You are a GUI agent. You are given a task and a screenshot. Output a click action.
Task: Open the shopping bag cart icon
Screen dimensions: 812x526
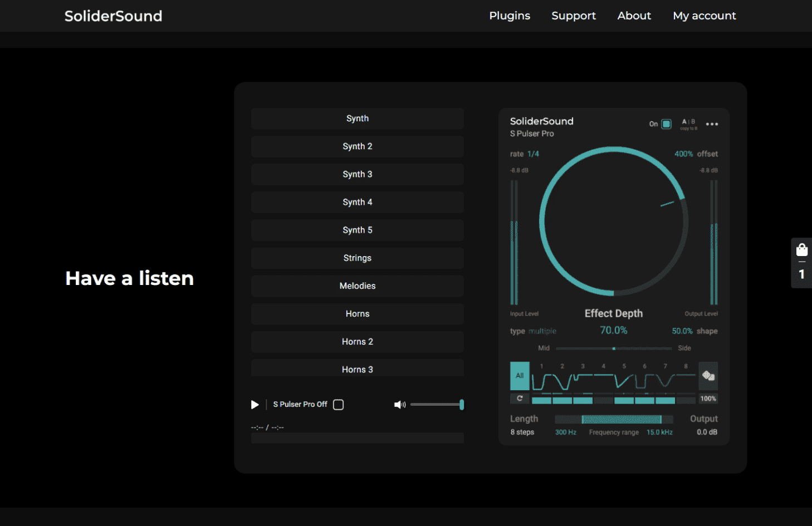pyautogui.click(x=801, y=250)
